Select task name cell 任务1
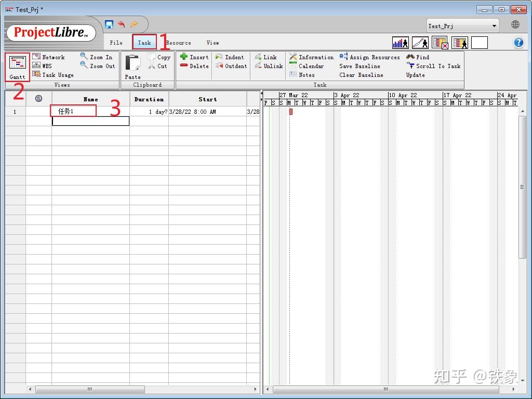 90,111
